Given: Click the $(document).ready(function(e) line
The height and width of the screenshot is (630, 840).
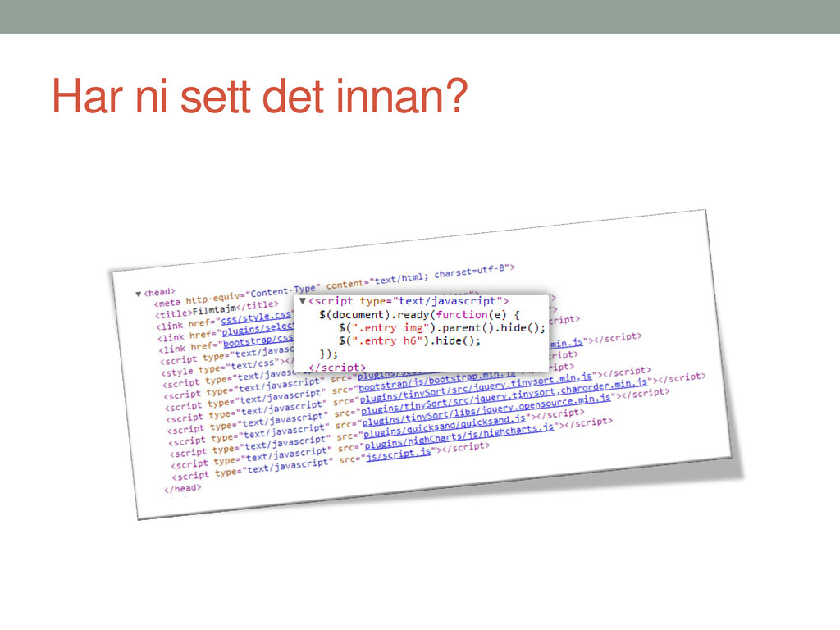Looking at the screenshot, I should point(419,315).
